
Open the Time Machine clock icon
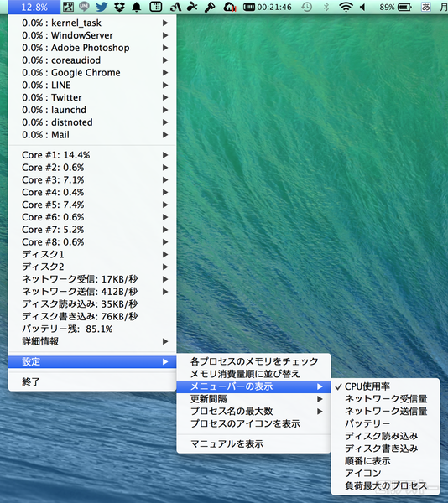coord(307,7)
